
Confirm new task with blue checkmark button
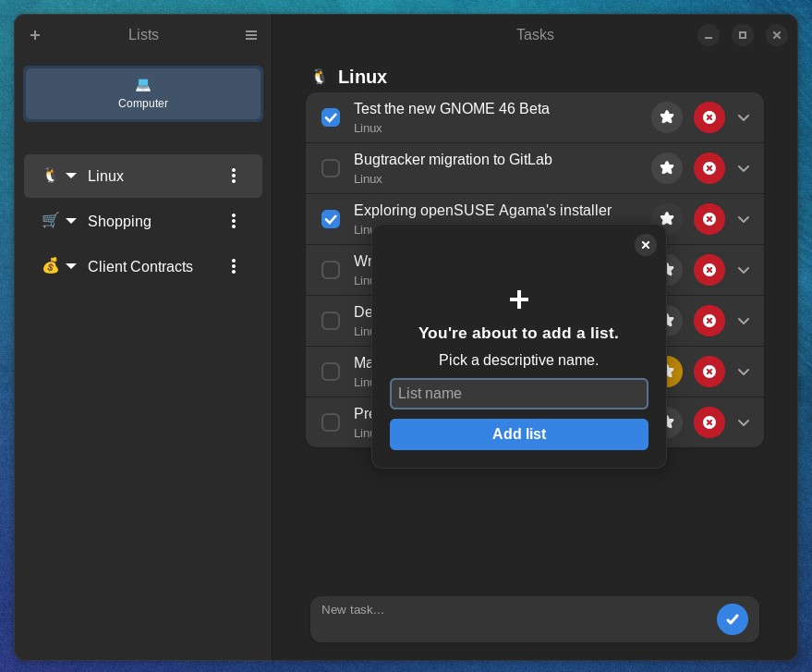733,619
